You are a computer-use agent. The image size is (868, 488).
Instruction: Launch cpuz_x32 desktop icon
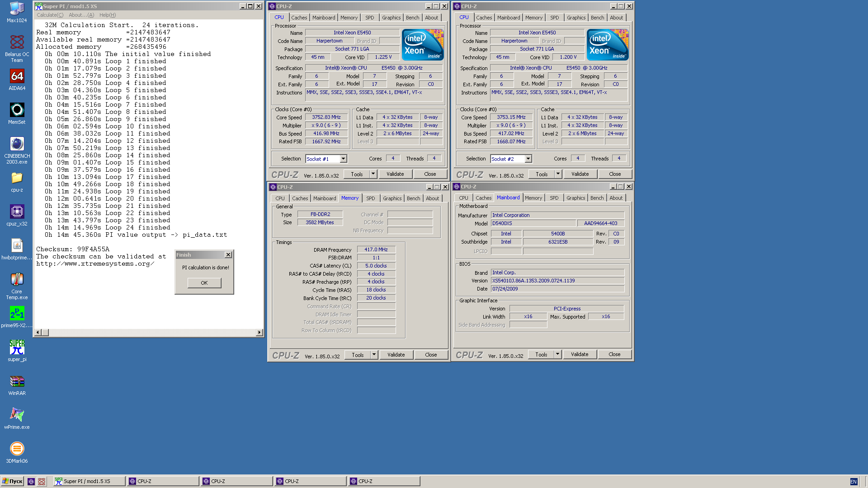pos(17,216)
